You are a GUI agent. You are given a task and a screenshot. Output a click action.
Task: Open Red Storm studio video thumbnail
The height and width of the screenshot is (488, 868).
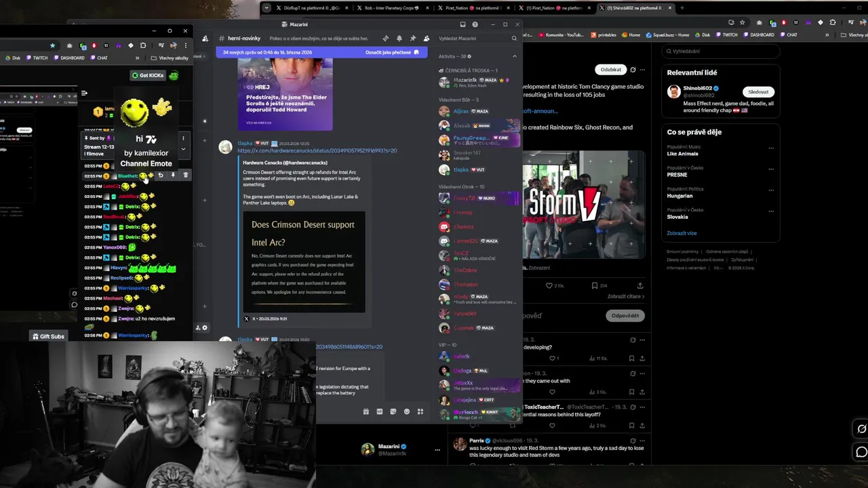click(x=583, y=205)
